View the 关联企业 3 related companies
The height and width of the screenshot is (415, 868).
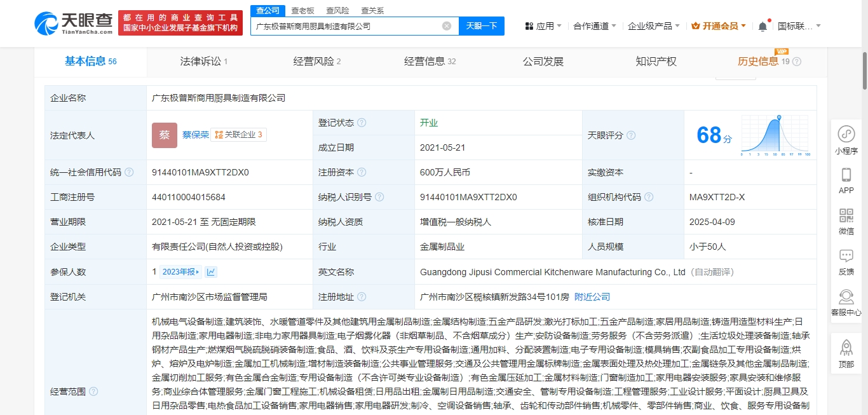pyautogui.click(x=239, y=135)
